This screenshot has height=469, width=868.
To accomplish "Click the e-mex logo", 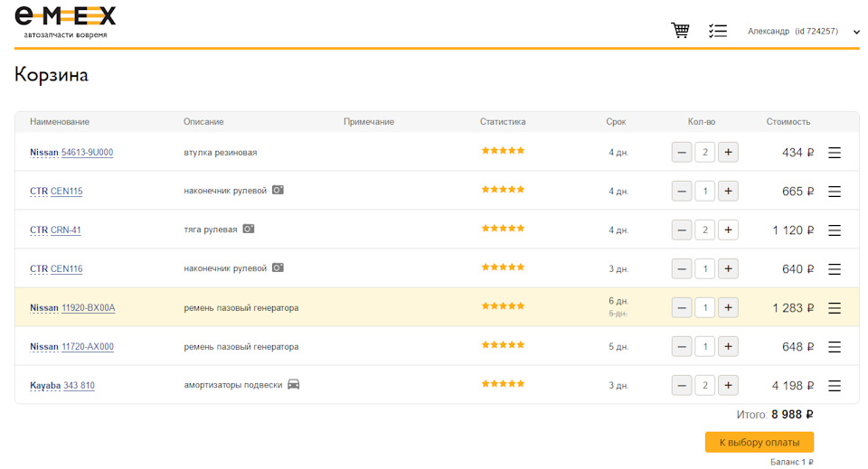I will point(65,22).
